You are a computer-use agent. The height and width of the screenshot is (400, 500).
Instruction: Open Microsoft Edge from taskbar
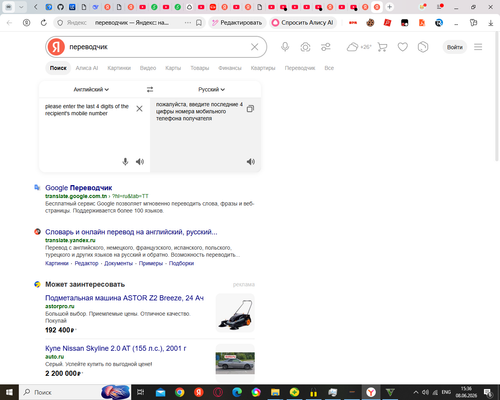[237, 392]
